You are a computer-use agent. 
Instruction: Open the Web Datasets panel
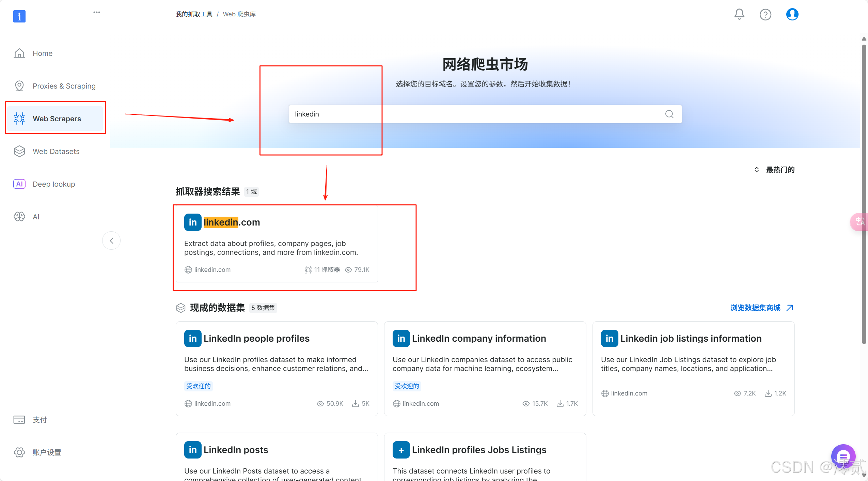point(56,151)
